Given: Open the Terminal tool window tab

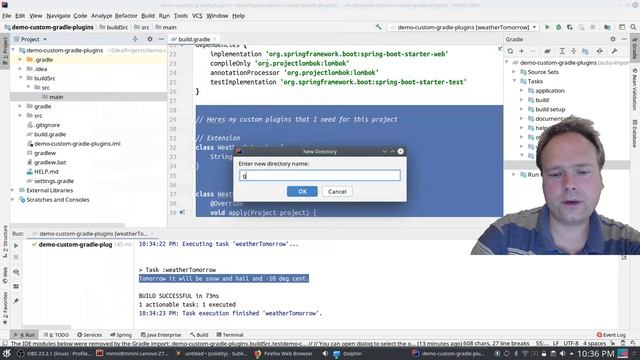Looking at the screenshot, I should pos(230,335).
